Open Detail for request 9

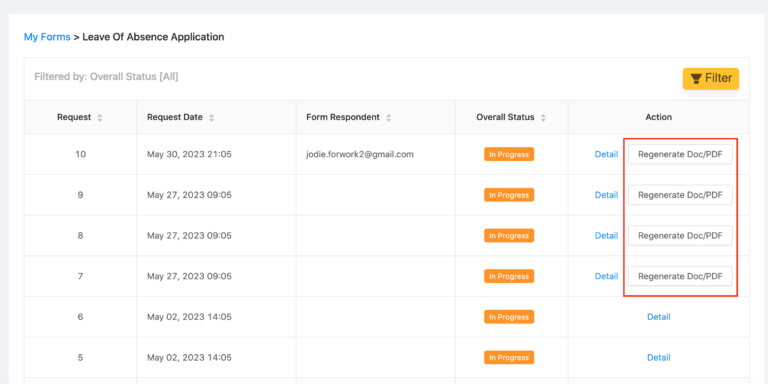[x=606, y=195]
